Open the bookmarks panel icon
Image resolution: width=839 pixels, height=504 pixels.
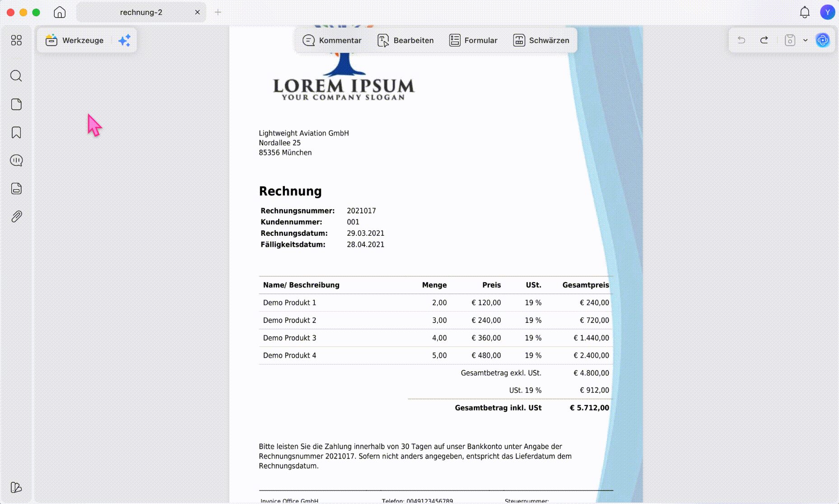point(16,132)
